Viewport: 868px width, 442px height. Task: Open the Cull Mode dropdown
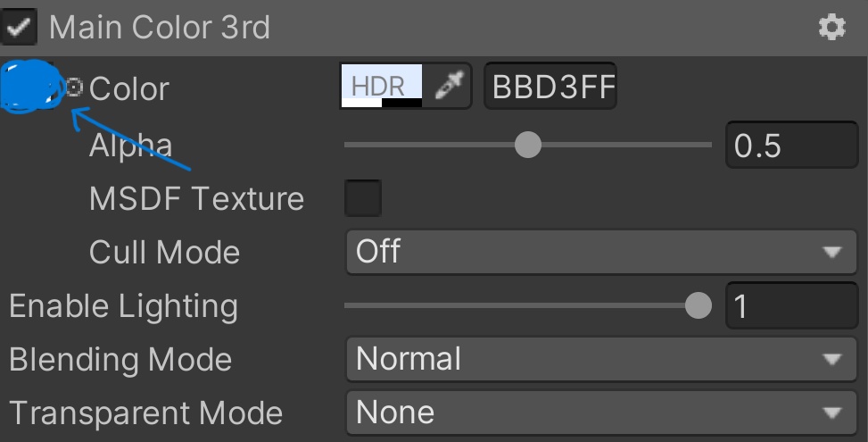pos(594,252)
